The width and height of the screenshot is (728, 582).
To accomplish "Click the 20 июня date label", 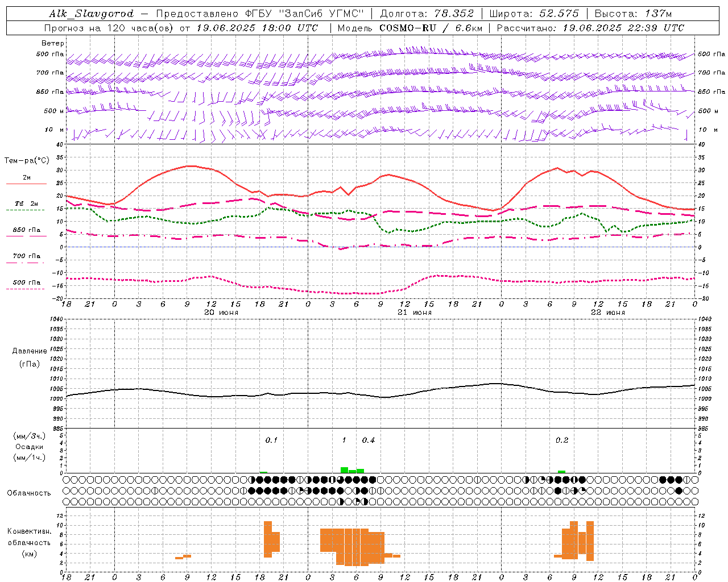I will [221, 312].
